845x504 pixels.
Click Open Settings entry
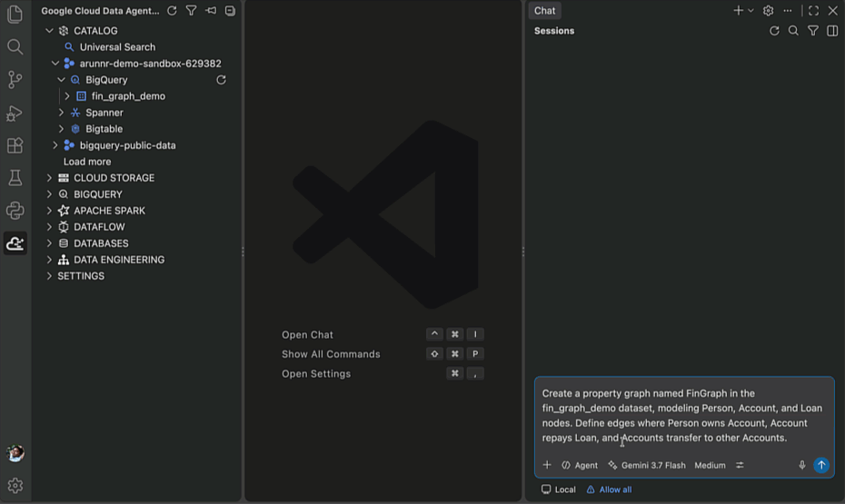tap(316, 374)
